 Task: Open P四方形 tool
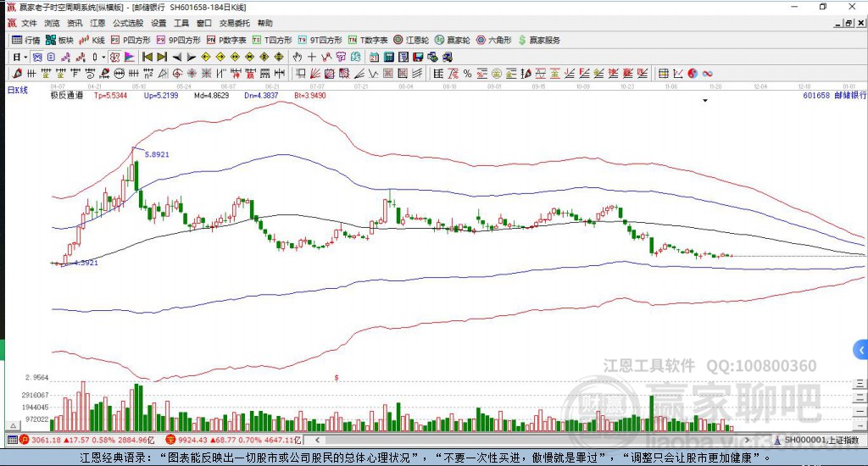131,40
